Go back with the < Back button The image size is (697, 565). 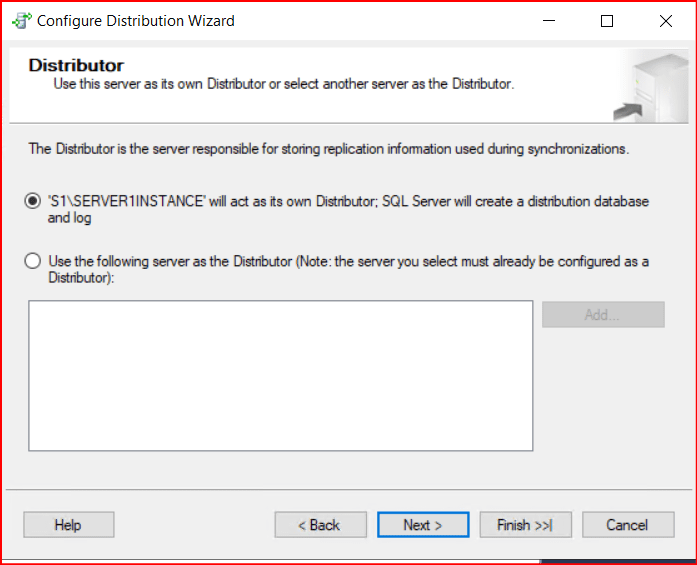coord(320,525)
